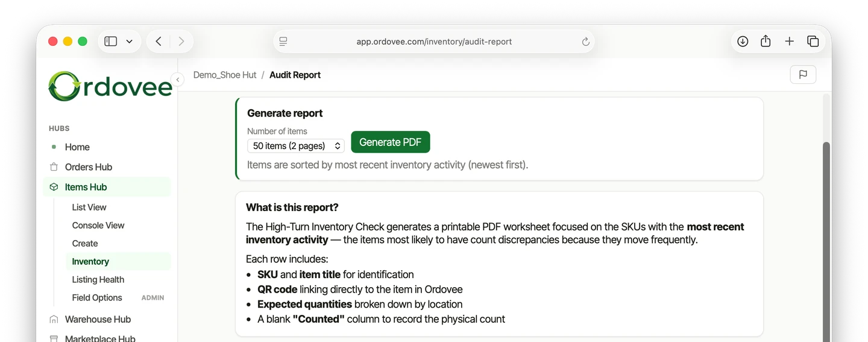Click the ADMIN badge next to Field Options
Image resolution: width=868 pixels, height=342 pixels.
[153, 298]
